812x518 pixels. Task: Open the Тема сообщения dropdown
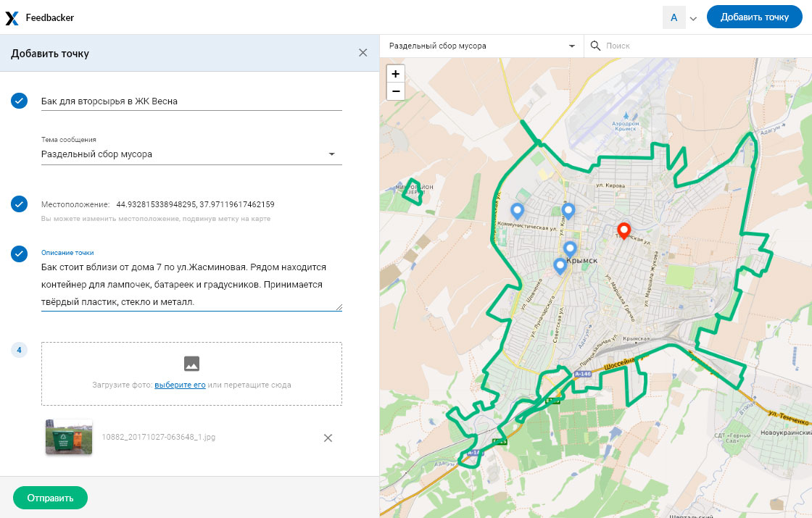(333, 154)
